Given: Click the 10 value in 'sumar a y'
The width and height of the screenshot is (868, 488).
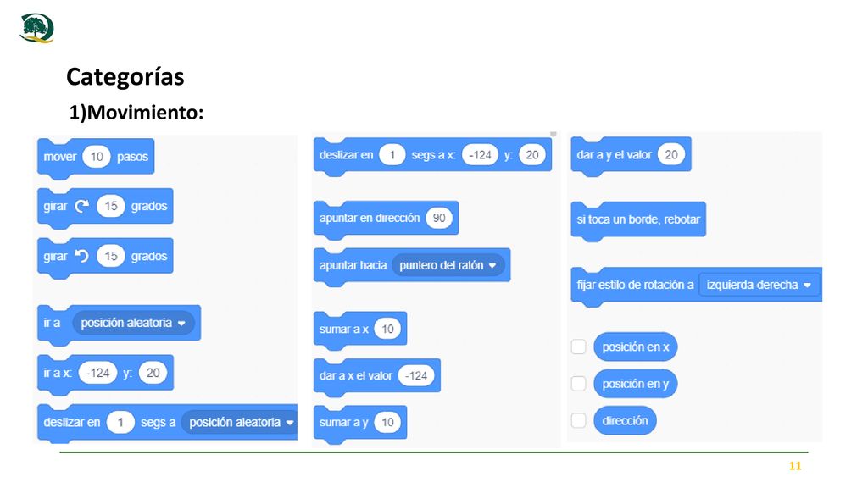Looking at the screenshot, I should click(387, 423).
